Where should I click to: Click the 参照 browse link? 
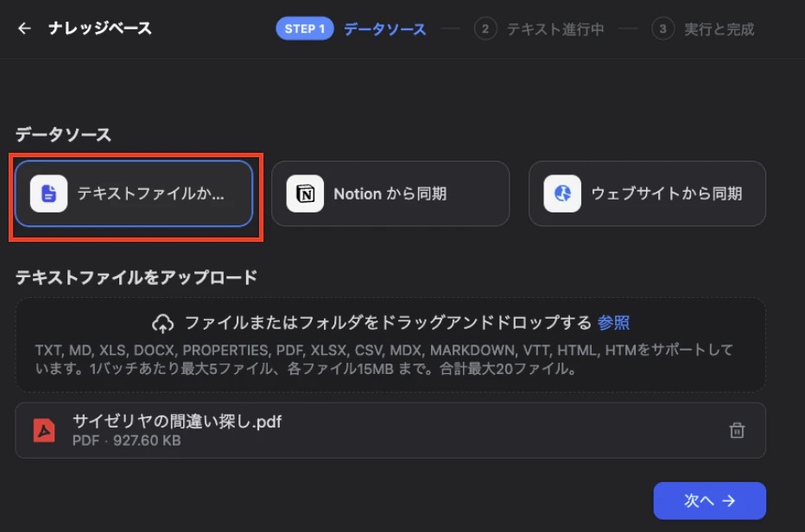coord(613,323)
